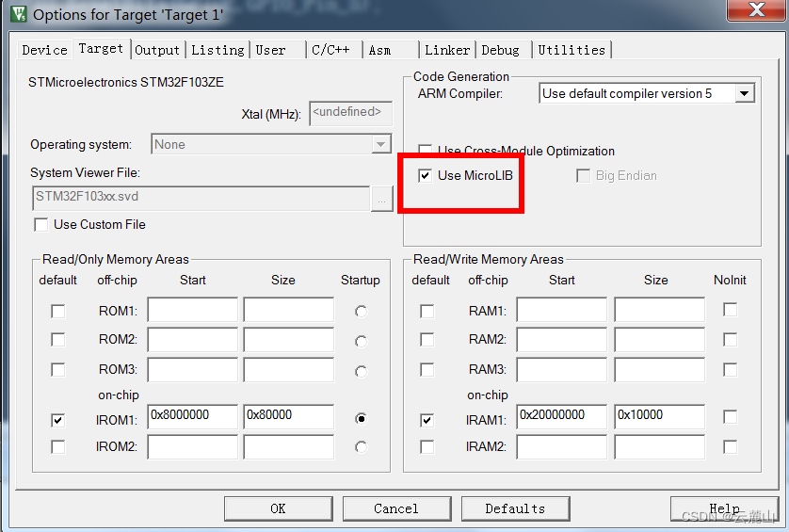The width and height of the screenshot is (789, 532).
Task: Open the ARM Compiler version dropdown
Action: (744, 93)
